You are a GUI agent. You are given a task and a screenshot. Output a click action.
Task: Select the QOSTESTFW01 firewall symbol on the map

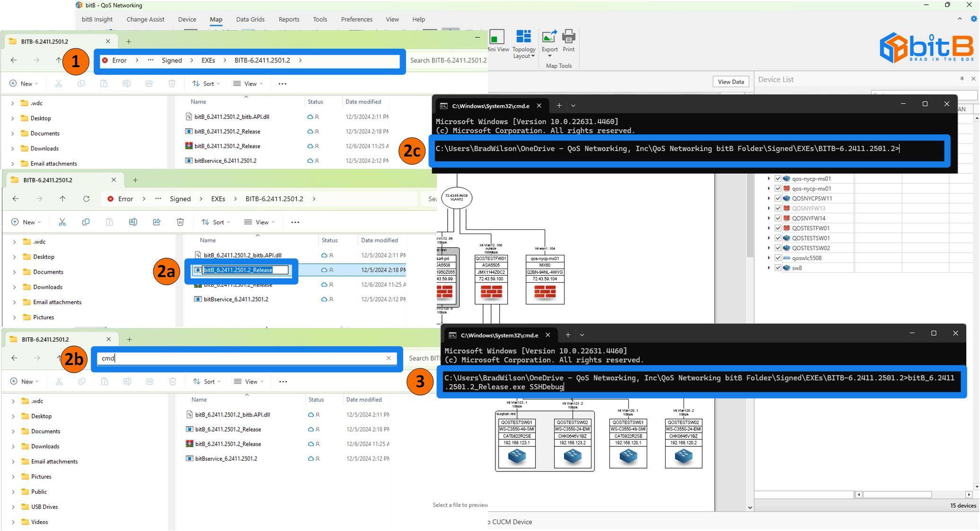point(491,293)
